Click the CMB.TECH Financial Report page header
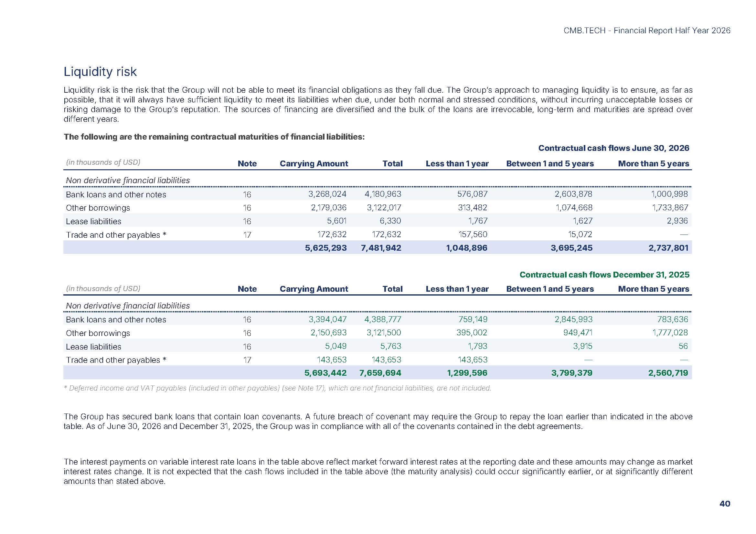This screenshot has width=756, height=534. [647, 31]
